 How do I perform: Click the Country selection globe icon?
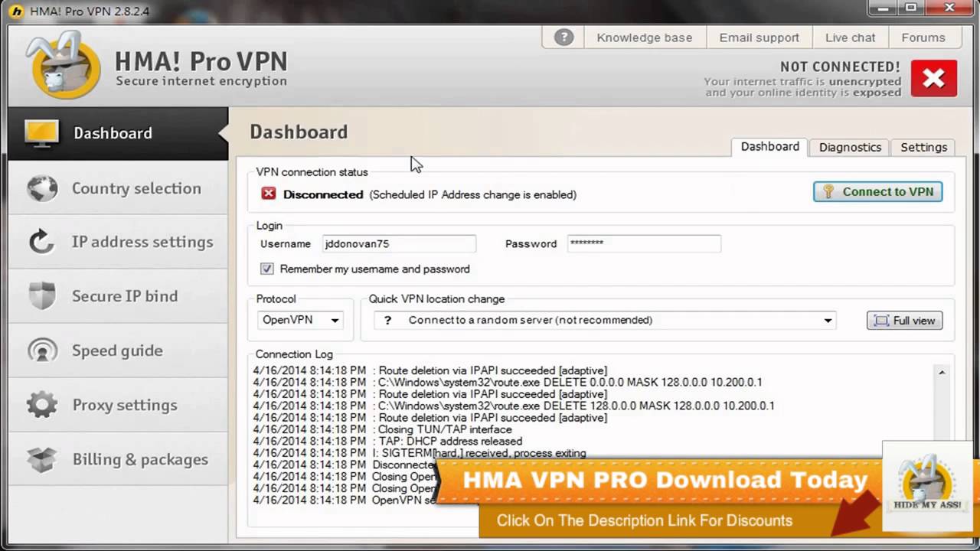click(41, 188)
